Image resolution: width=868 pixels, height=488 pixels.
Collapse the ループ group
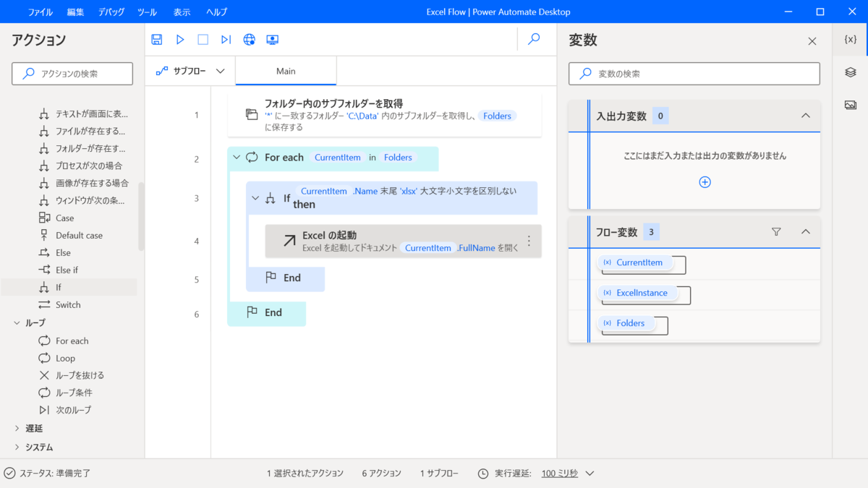click(x=17, y=322)
